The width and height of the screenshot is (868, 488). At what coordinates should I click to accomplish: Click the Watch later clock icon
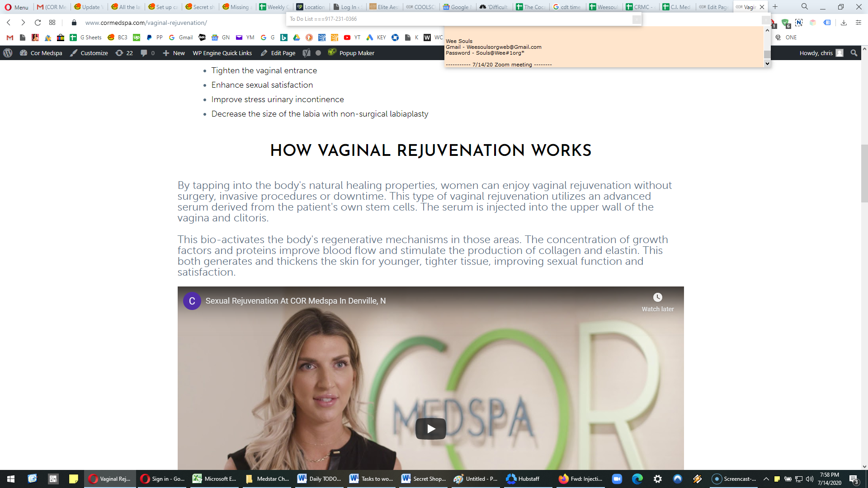[657, 297]
